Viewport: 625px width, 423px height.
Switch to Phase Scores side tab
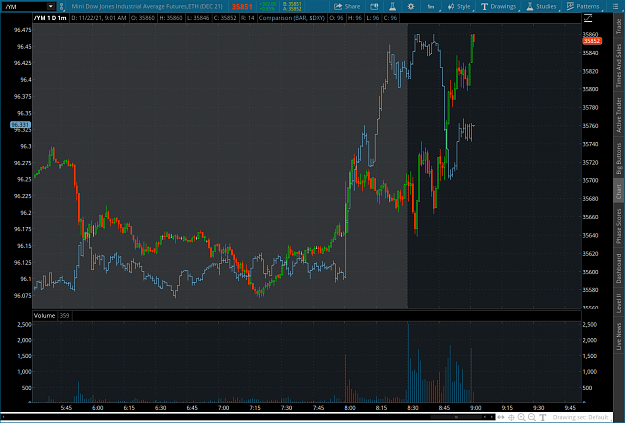coord(619,226)
